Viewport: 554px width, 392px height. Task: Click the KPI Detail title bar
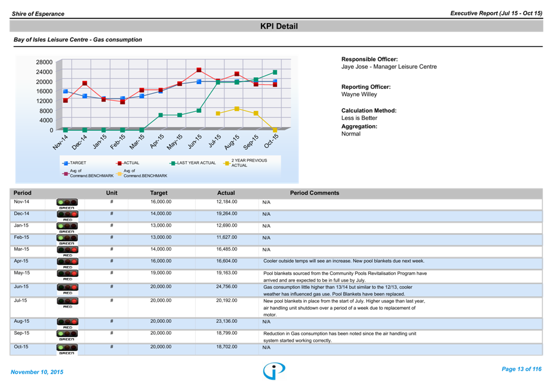click(279, 26)
